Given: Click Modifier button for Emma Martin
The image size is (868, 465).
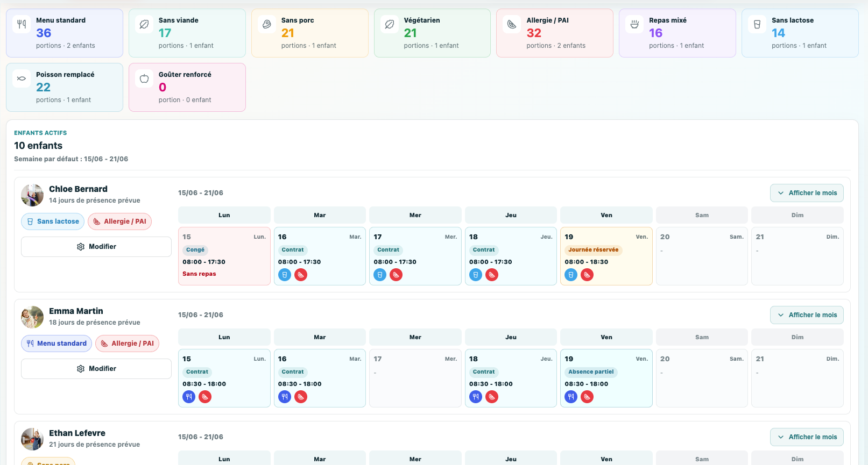Looking at the screenshot, I should click(x=96, y=369).
